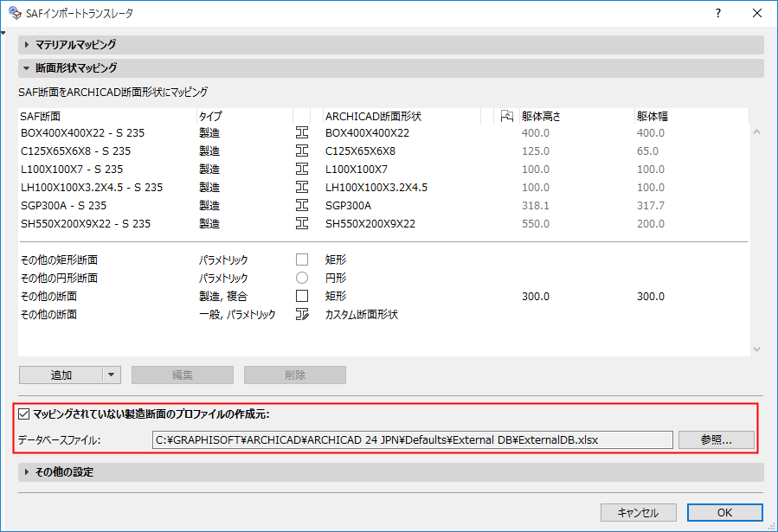
Task: Click the 編集 button
Action: click(x=182, y=375)
